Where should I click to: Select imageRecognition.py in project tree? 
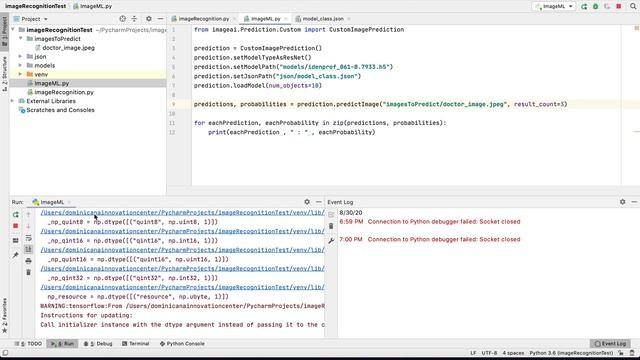(64, 92)
